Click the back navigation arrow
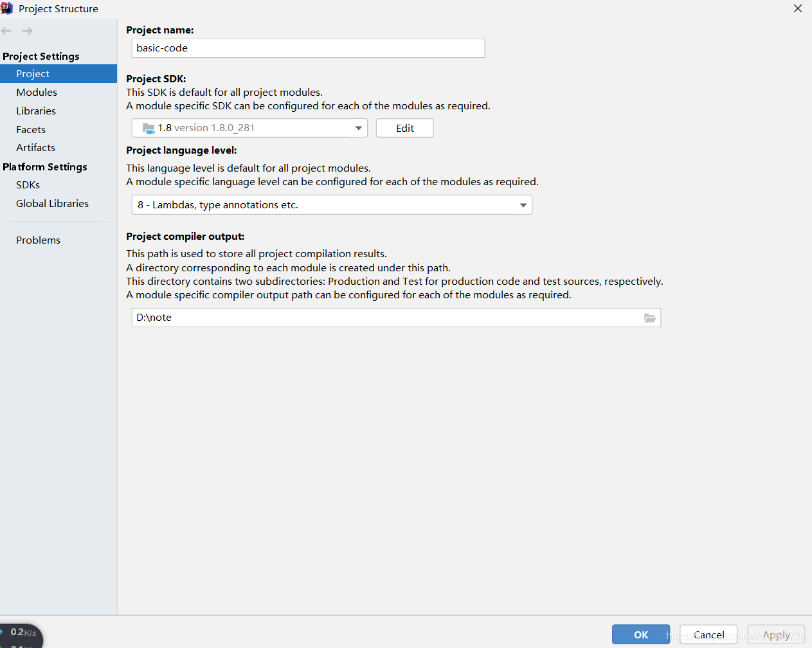Viewport: 812px width, 648px height. 6,31
